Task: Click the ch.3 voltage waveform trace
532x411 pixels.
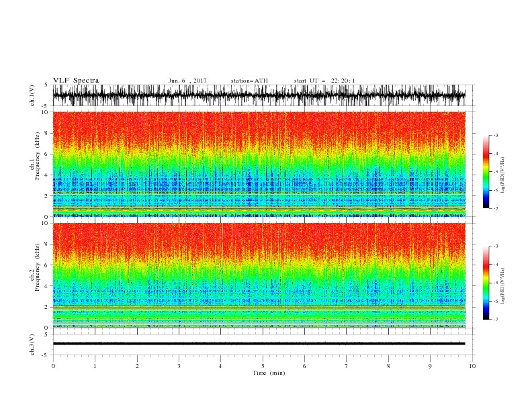Action: coord(259,344)
